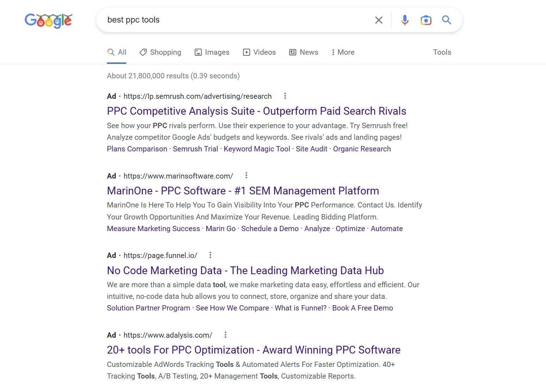Switch to the News tab

304,52
